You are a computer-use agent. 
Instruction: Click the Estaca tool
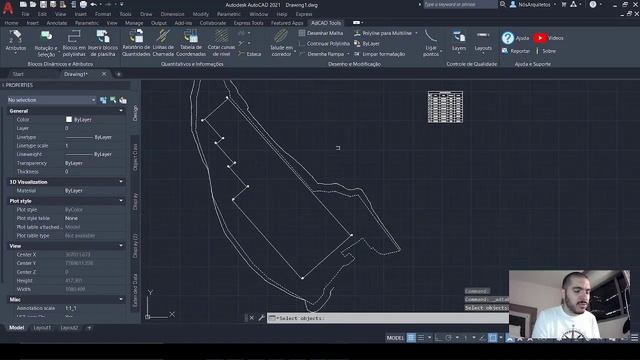tap(250, 54)
